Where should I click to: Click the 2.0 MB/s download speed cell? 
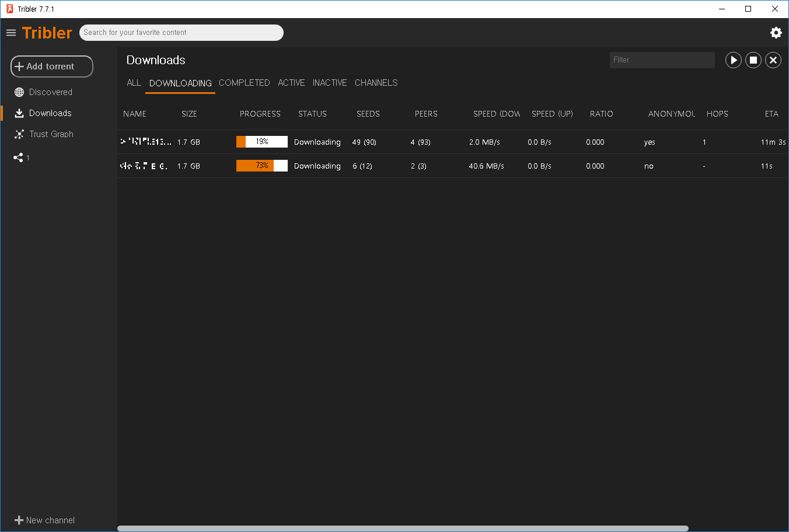(x=484, y=142)
